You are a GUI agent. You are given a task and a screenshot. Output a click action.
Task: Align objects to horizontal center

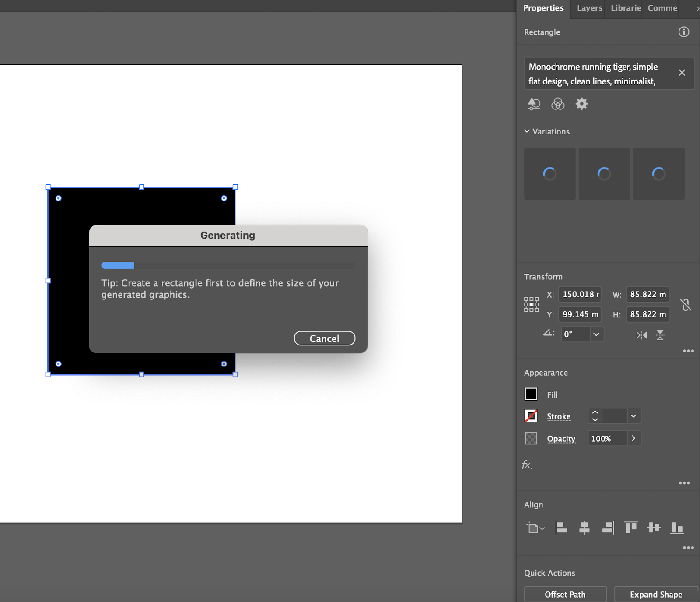(584, 528)
